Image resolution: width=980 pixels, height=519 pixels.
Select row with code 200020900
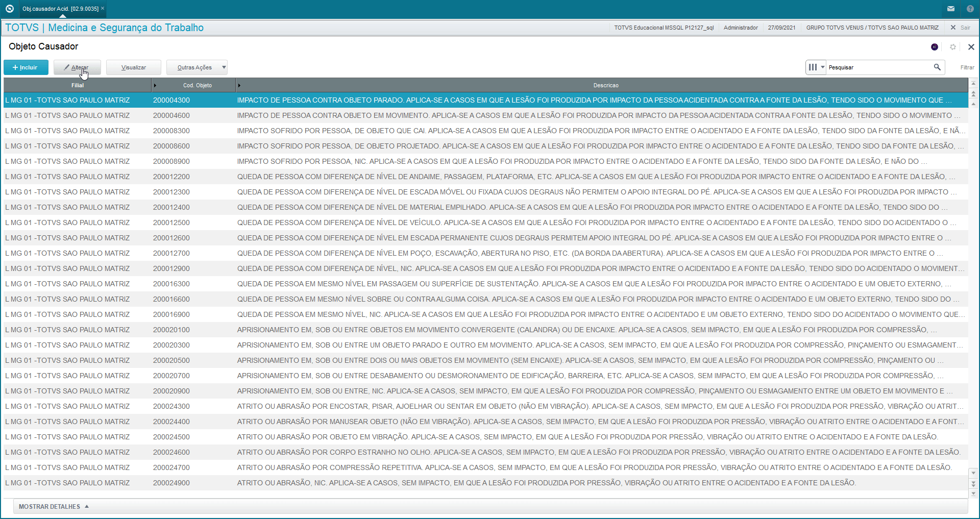485,391
